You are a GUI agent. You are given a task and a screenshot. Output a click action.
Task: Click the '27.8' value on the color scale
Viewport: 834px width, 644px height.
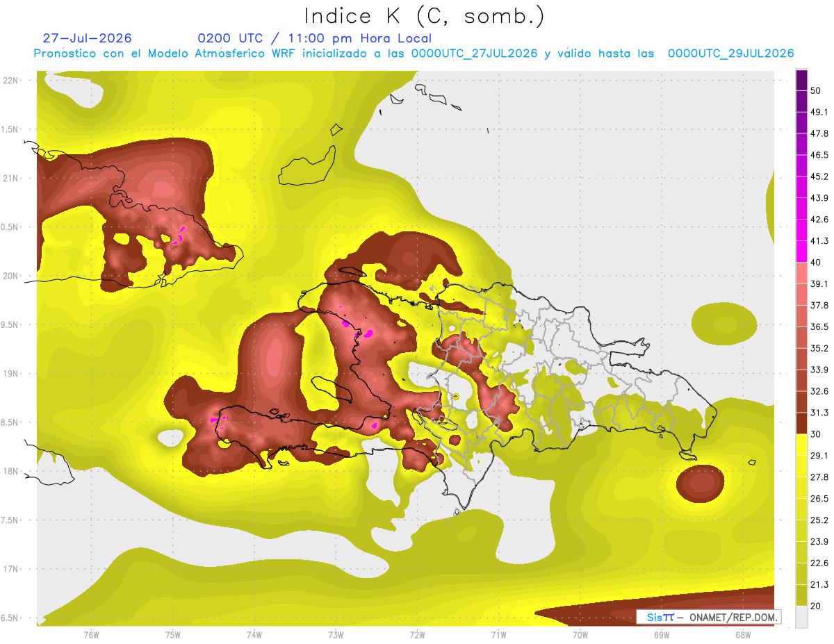tap(819, 477)
